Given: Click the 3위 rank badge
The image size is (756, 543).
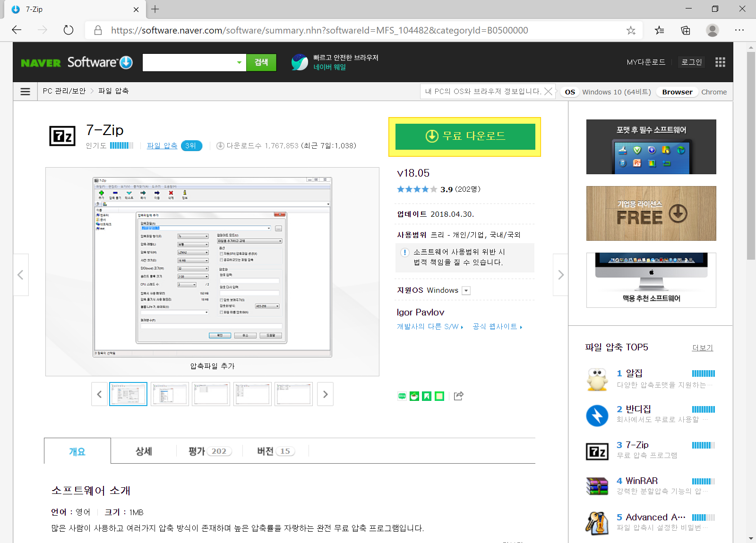Looking at the screenshot, I should coord(191,146).
